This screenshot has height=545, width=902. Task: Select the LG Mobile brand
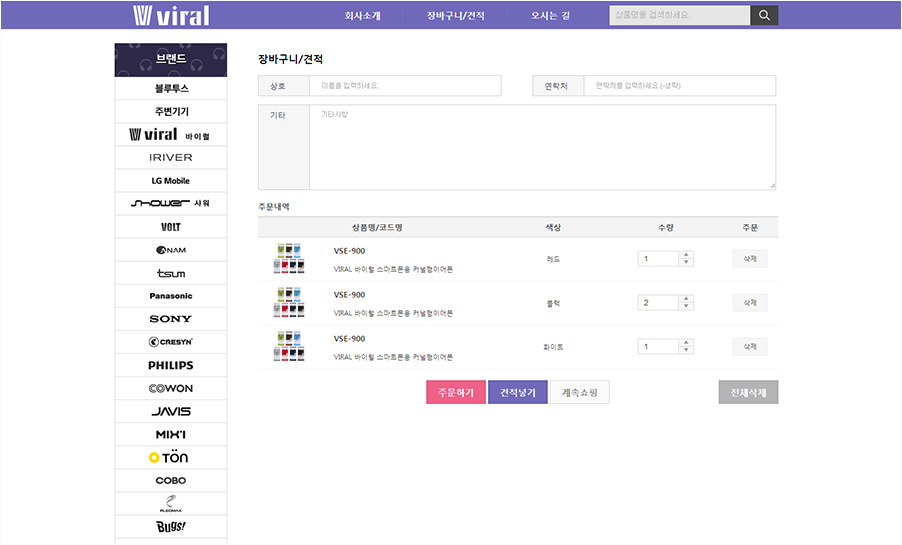click(171, 181)
